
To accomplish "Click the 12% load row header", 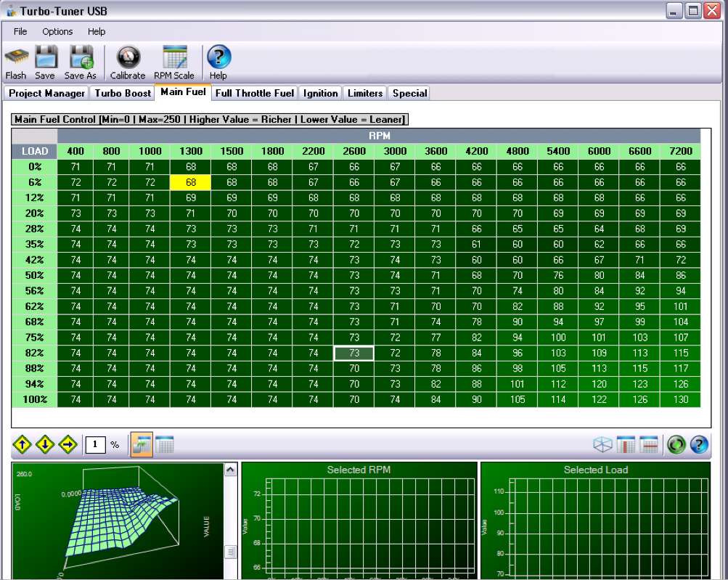I will coord(34,198).
